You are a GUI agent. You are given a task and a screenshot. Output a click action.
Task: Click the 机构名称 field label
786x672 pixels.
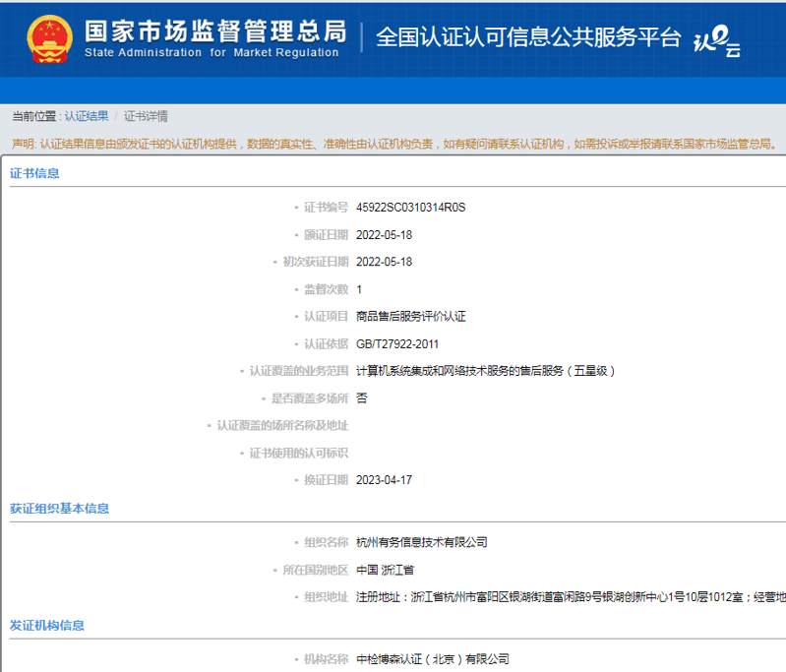click(326, 659)
